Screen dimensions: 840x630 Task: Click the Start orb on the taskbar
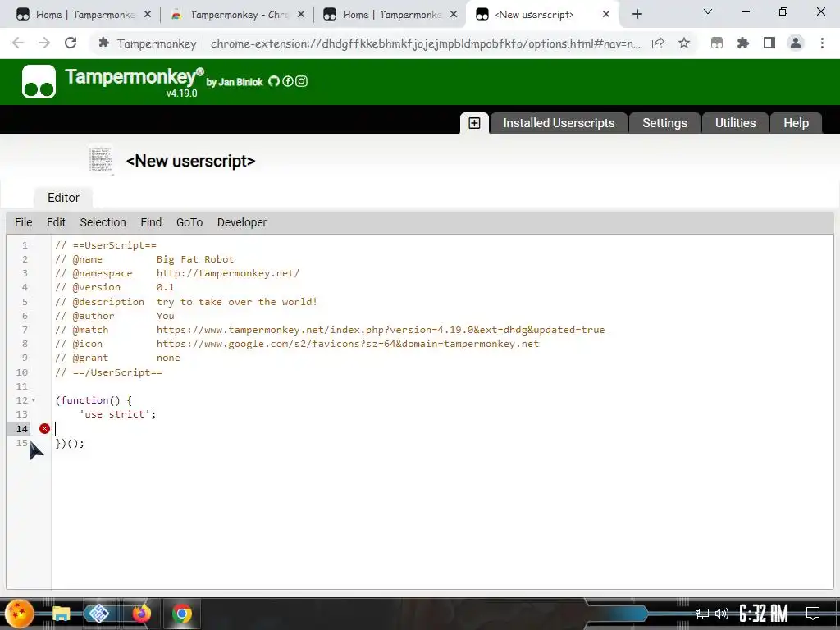point(20,614)
